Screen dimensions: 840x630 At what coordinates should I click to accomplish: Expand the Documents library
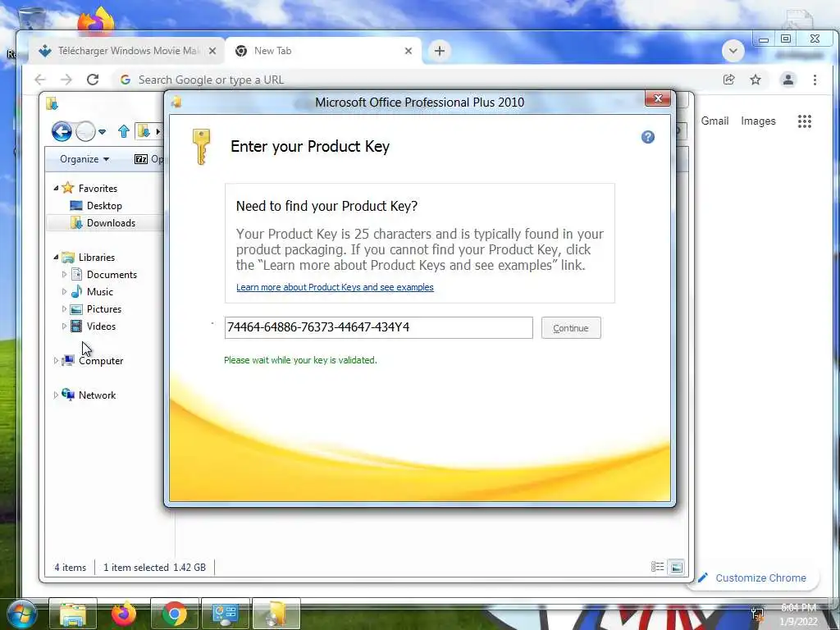click(64, 274)
